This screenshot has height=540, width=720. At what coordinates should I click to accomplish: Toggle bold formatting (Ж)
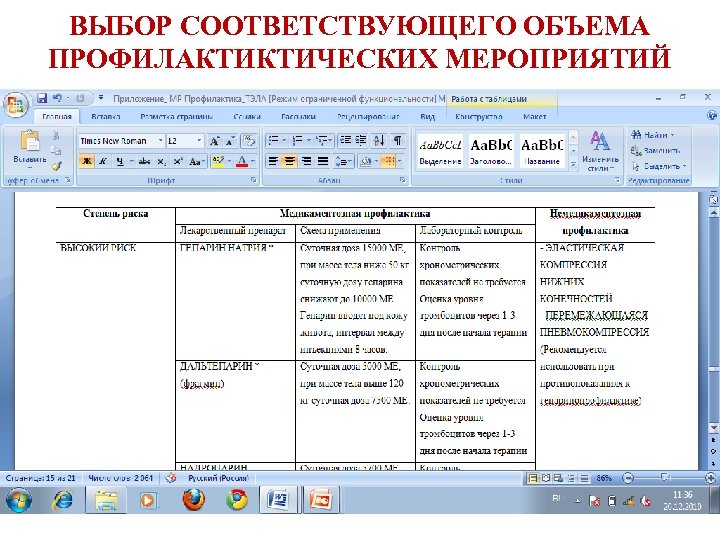(87, 161)
